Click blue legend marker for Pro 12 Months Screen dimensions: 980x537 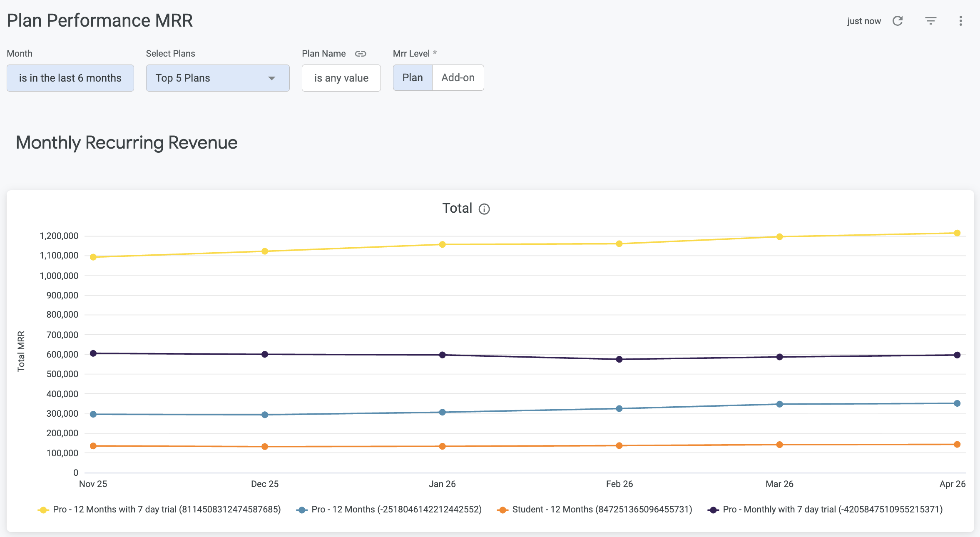tap(302, 510)
